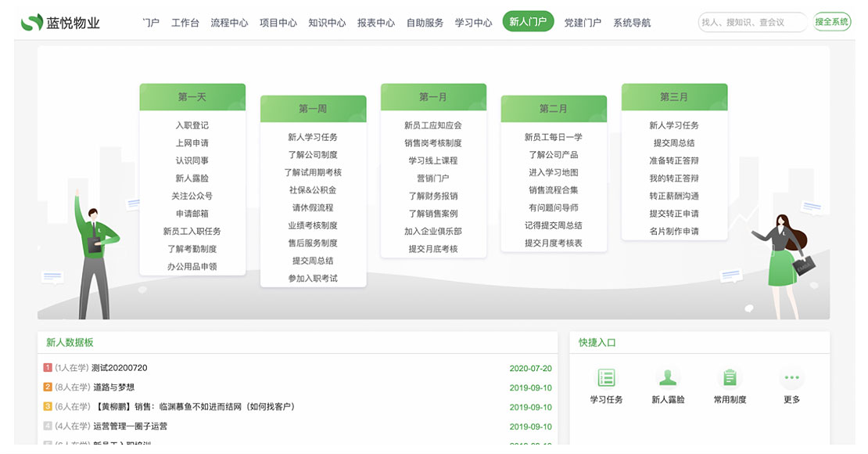Switch to the 新人门户 tab
This screenshot has height=454, width=868.
(528, 22)
